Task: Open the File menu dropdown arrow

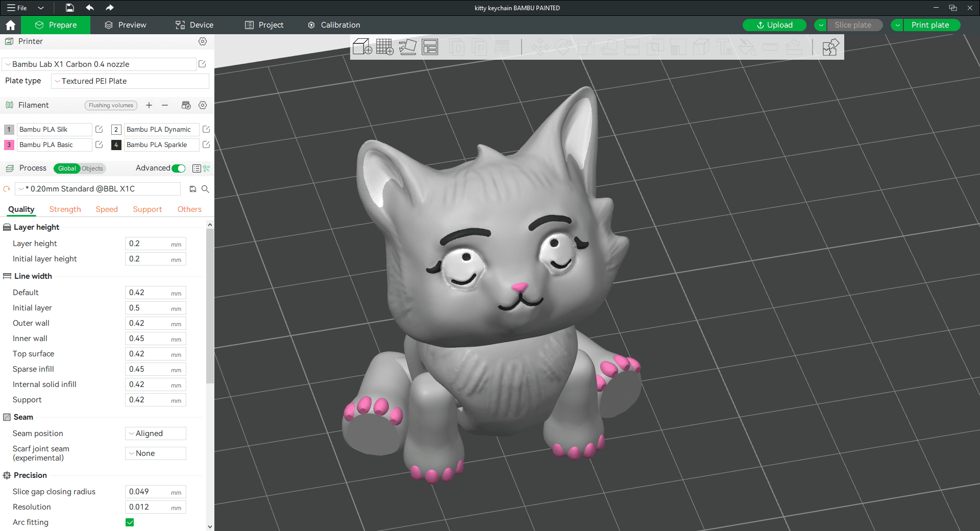Action: (41, 8)
